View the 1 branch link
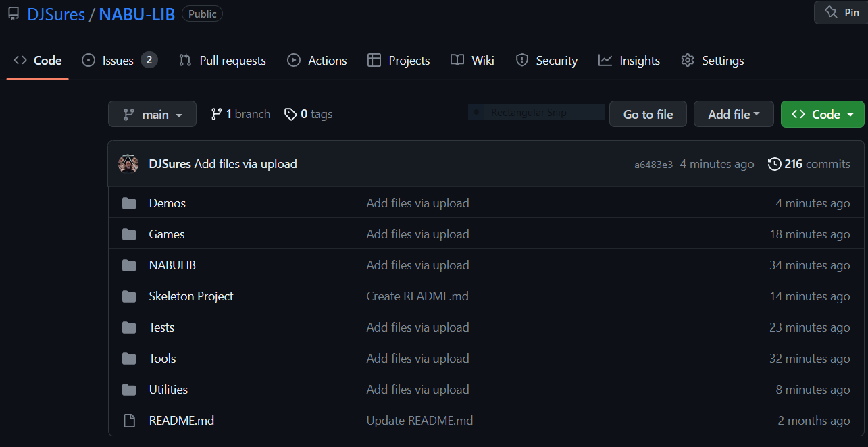 (x=240, y=114)
